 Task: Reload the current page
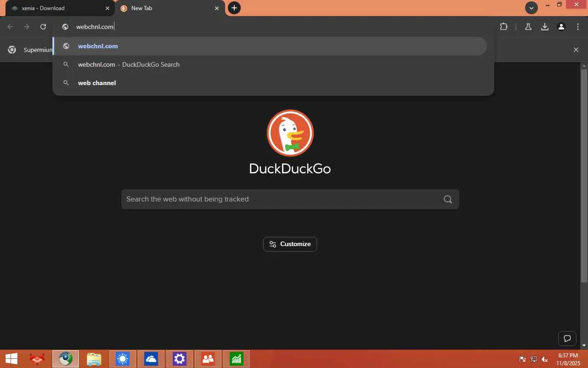click(43, 27)
